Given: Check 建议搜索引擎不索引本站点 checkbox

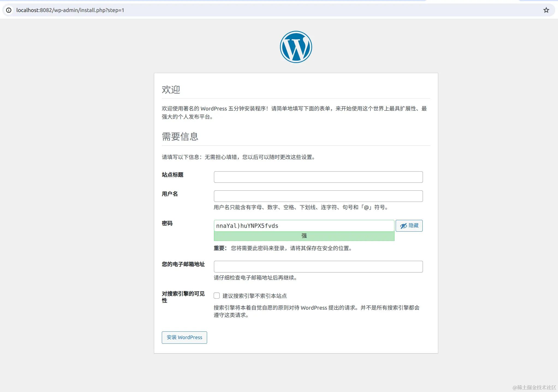Looking at the screenshot, I should pos(217,296).
